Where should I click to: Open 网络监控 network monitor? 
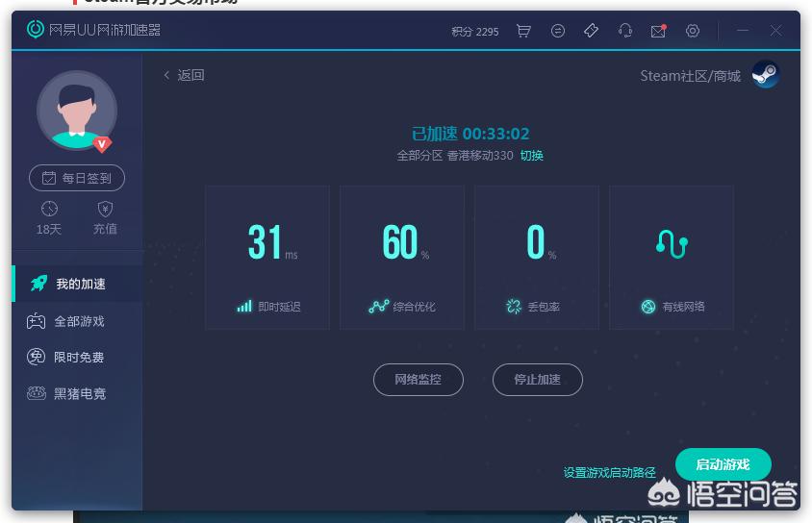coord(418,380)
